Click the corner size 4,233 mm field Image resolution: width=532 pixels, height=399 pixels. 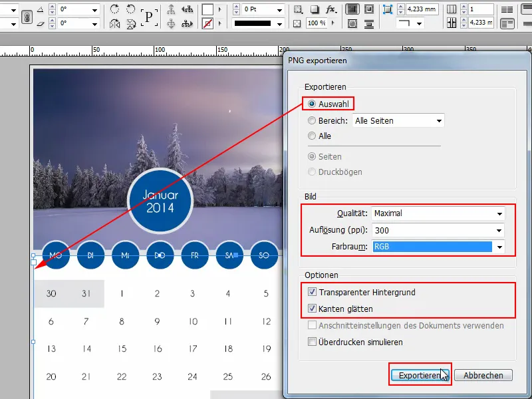pos(422,9)
